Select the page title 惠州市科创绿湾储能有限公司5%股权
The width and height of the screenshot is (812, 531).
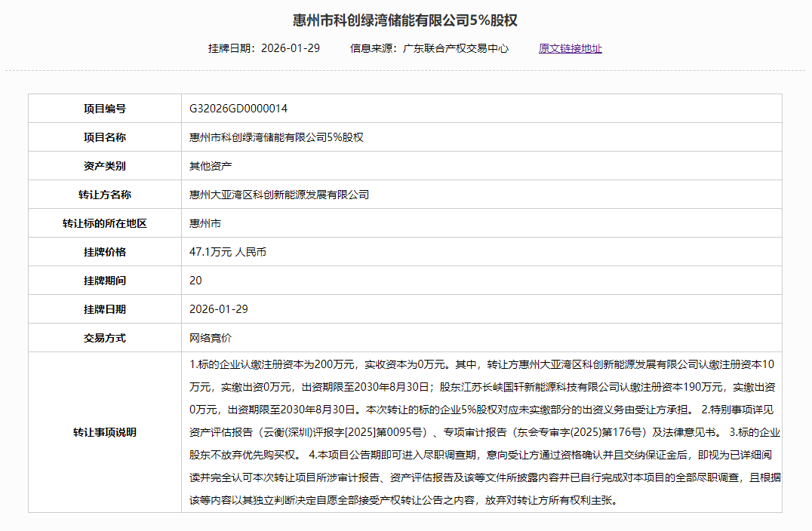[405, 17]
